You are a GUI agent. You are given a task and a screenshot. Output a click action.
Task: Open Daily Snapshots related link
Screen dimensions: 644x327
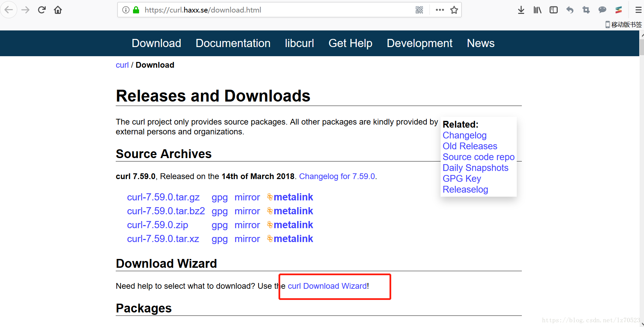[475, 168]
